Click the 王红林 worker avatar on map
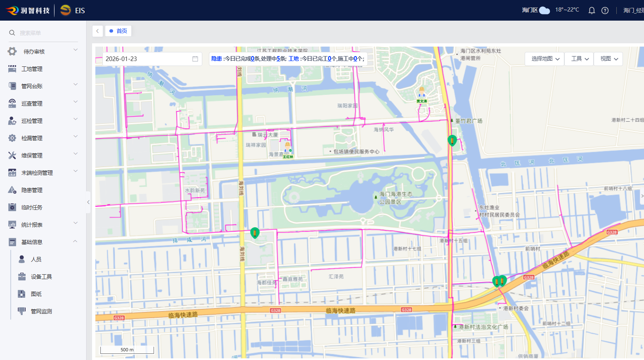The height and width of the screenshot is (360, 644). point(287,148)
